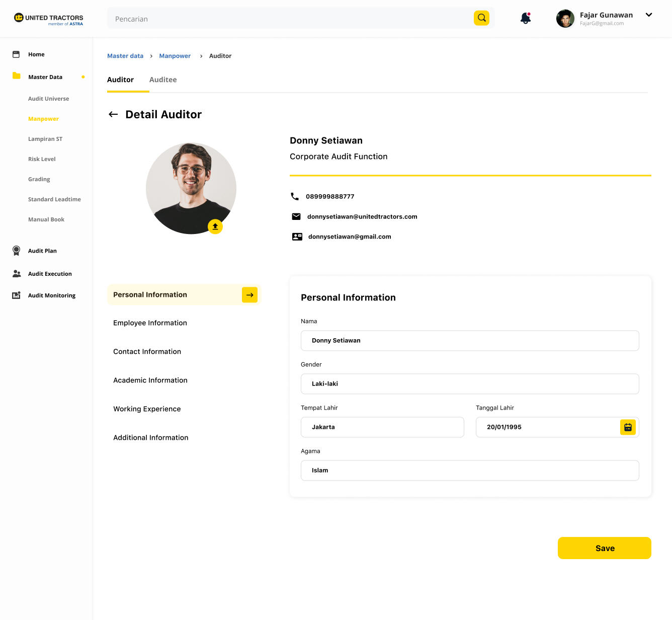Image resolution: width=672 pixels, height=620 pixels.
Task: Open the Gender field showing Laki-laki
Action: tap(470, 384)
